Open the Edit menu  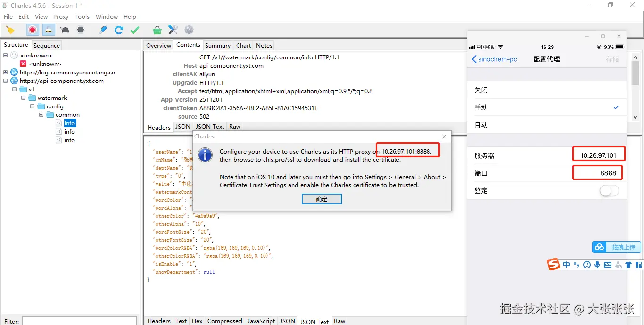coord(24,16)
